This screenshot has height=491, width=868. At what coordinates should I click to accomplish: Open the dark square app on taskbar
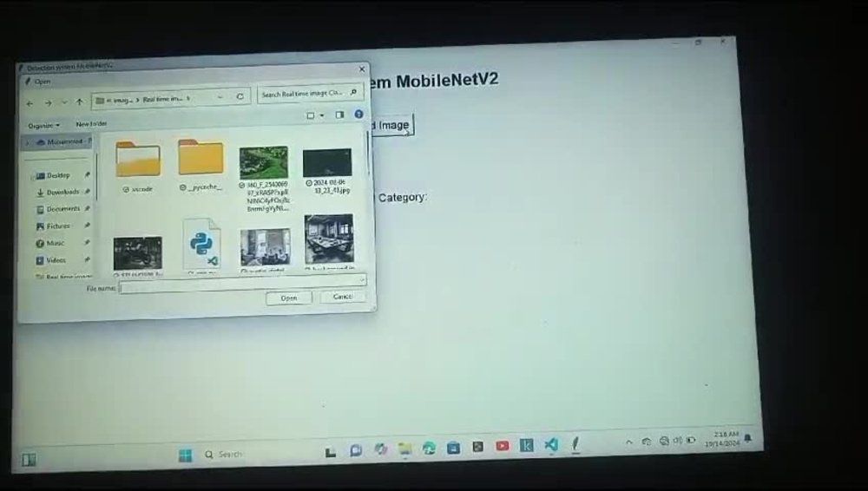[x=477, y=447]
